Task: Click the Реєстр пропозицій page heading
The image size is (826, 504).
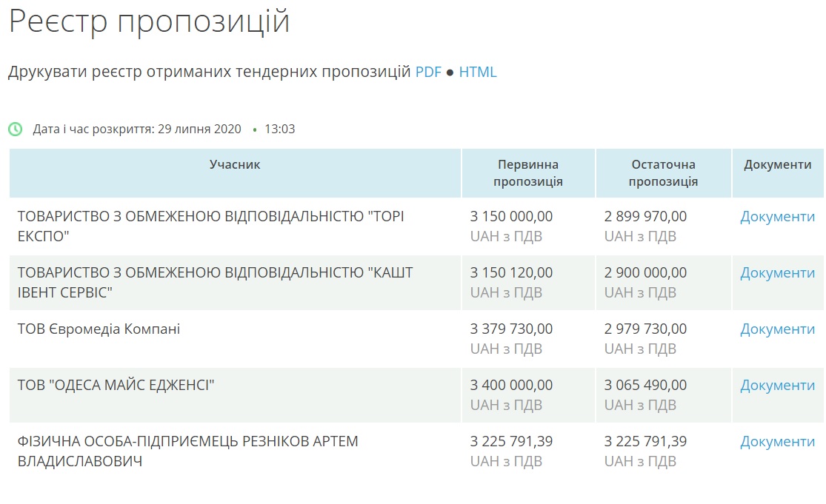Action: pos(149,21)
